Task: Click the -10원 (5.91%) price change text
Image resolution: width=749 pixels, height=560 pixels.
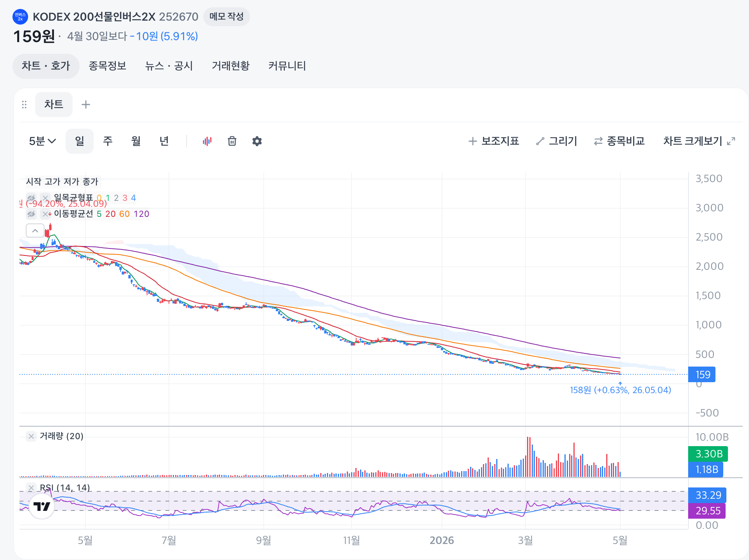Action: coord(164,37)
